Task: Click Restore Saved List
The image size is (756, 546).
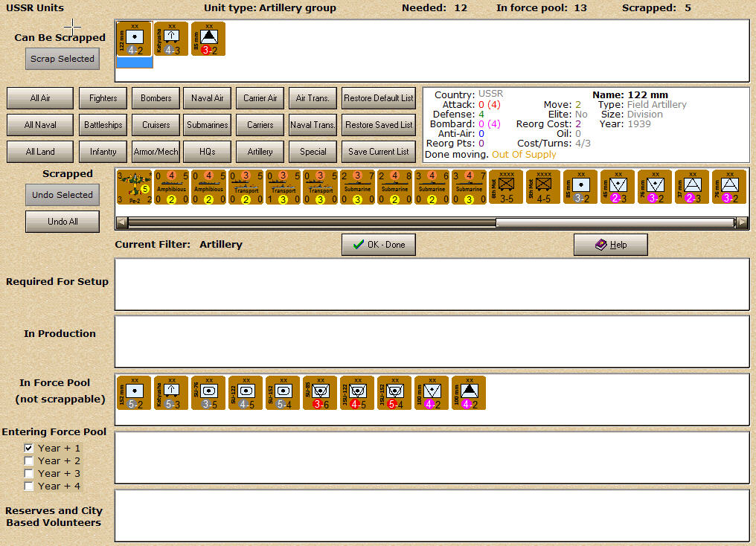Action: click(x=379, y=125)
